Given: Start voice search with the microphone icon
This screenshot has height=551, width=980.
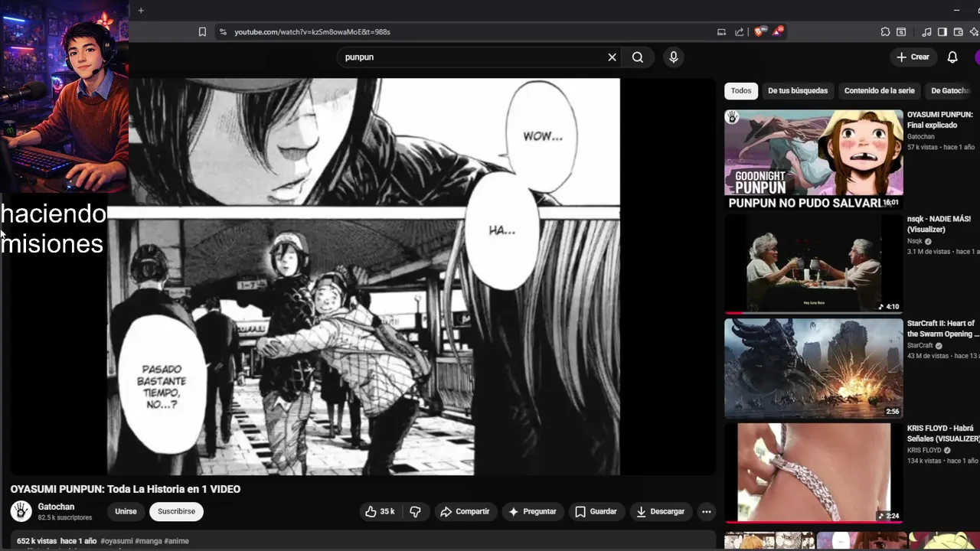Looking at the screenshot, I should pyautogui.click(x=674, y=57).
